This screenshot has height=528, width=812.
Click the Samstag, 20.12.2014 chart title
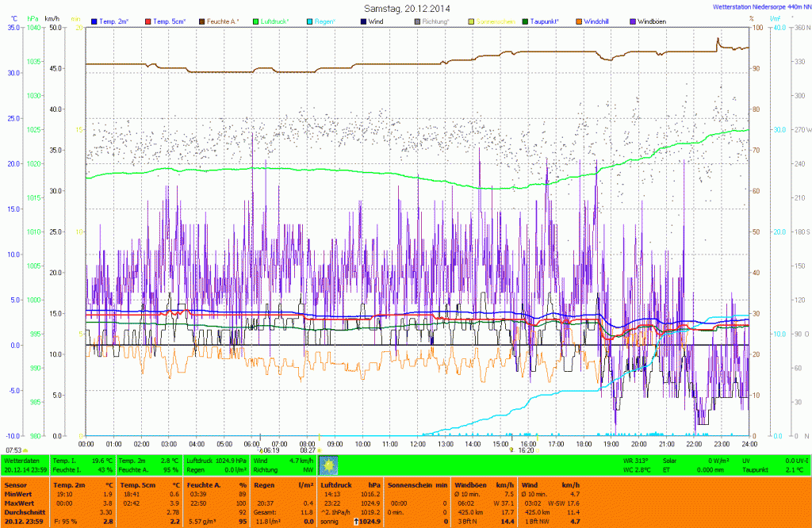coord(406,7)
